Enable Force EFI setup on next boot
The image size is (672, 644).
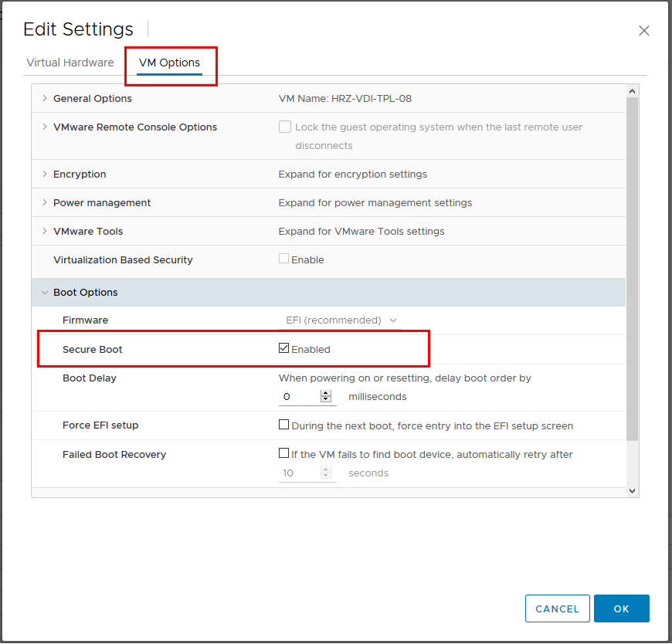tap(284, 425)
